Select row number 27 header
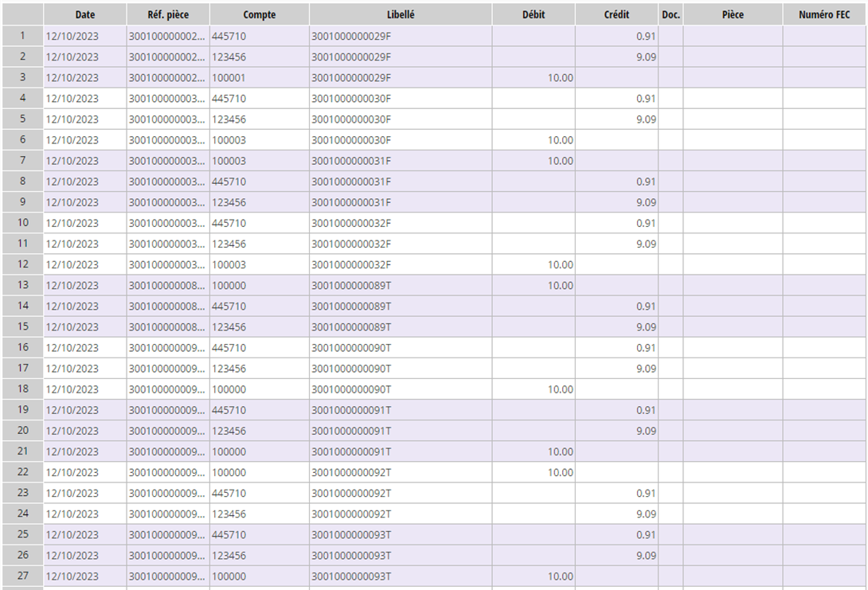The image size is (868, 590). point(22,576)
